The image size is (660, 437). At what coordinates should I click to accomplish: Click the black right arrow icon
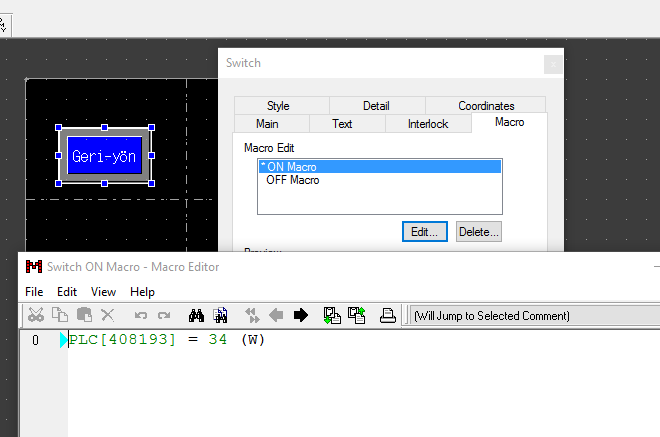(x=300, y=316)
